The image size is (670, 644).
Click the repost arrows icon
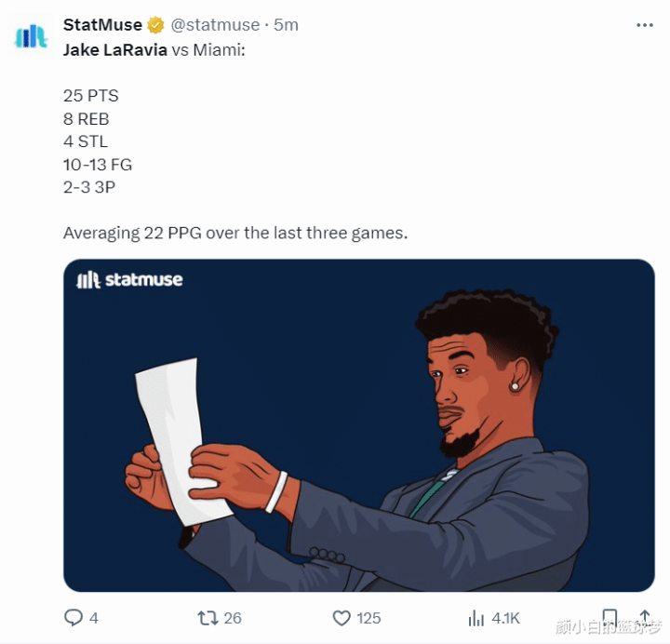tap(208, 617)
